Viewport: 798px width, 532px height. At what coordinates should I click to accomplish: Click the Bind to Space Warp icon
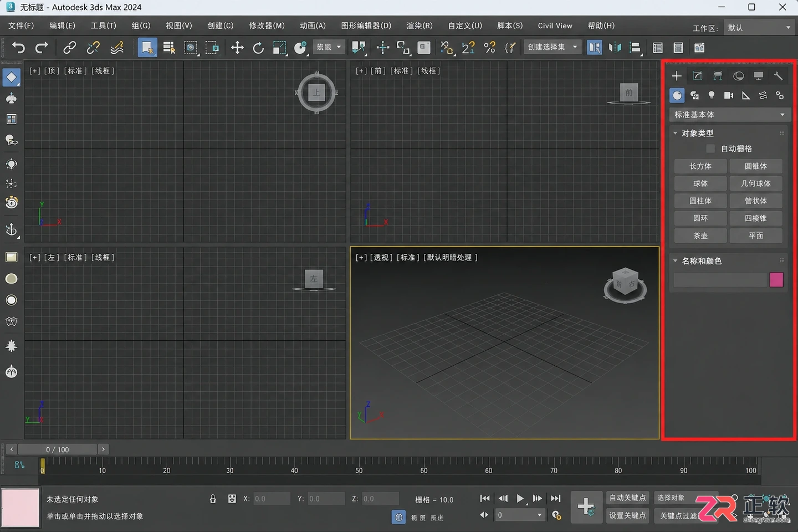(117, 48)
